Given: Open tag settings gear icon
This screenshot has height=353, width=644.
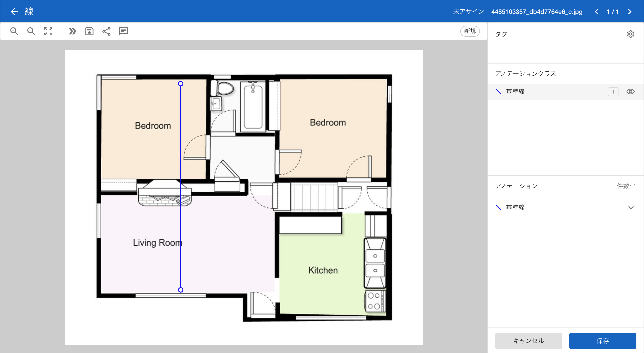Looking at the screenshot, I should pyautogui.click(x=630, y=34).
